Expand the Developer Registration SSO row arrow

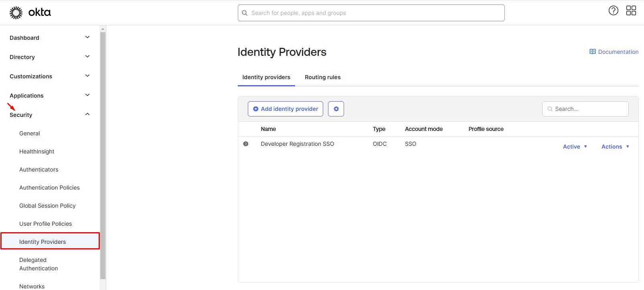point(246,144)
